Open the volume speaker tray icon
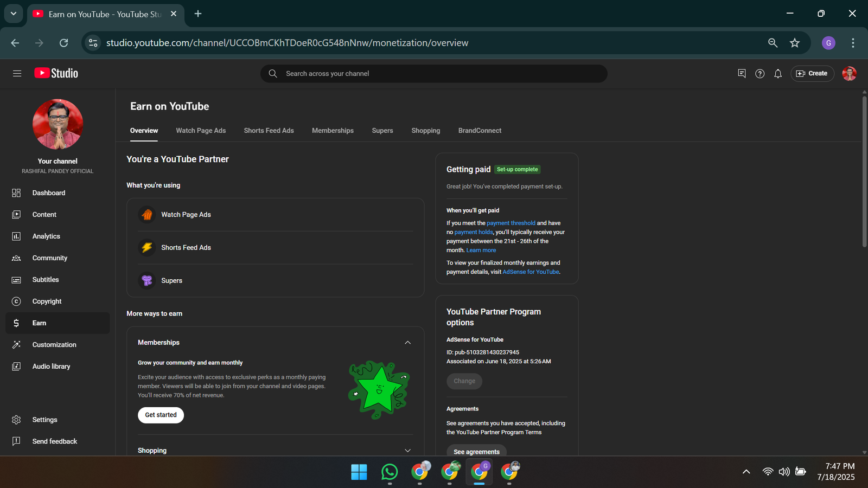Screen dimensions: 868x488 [784, 472]
